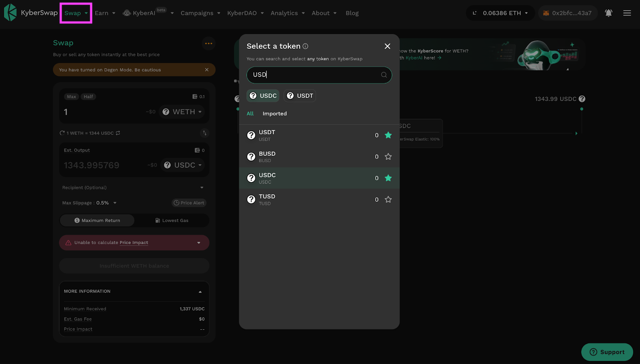
Task: Select the USDC token row
Action: pos(319,178)
